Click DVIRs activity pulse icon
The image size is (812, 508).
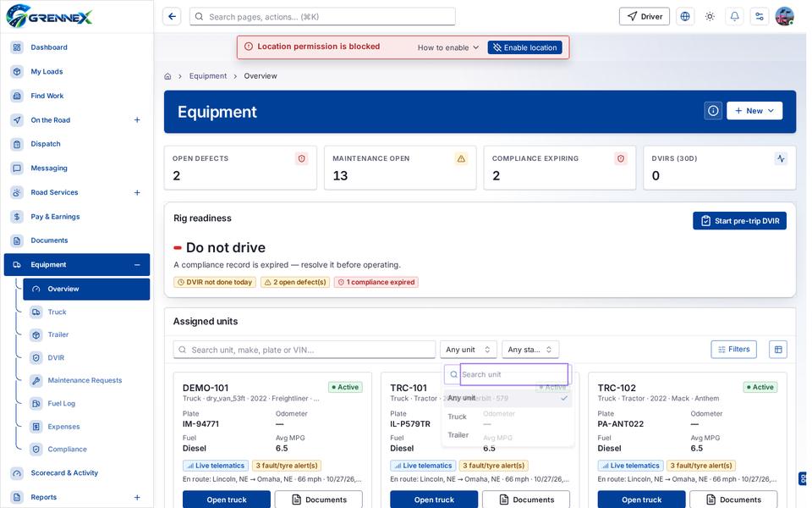[781, 158]
